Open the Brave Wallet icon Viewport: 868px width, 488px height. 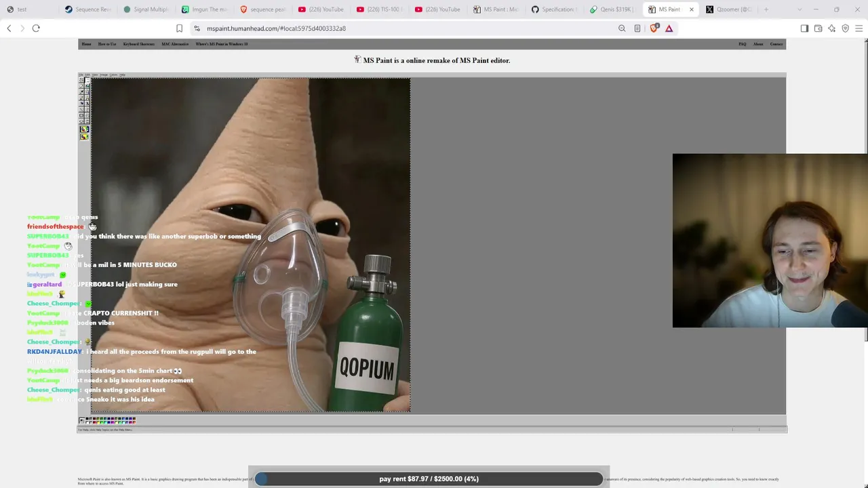point(818,28)
